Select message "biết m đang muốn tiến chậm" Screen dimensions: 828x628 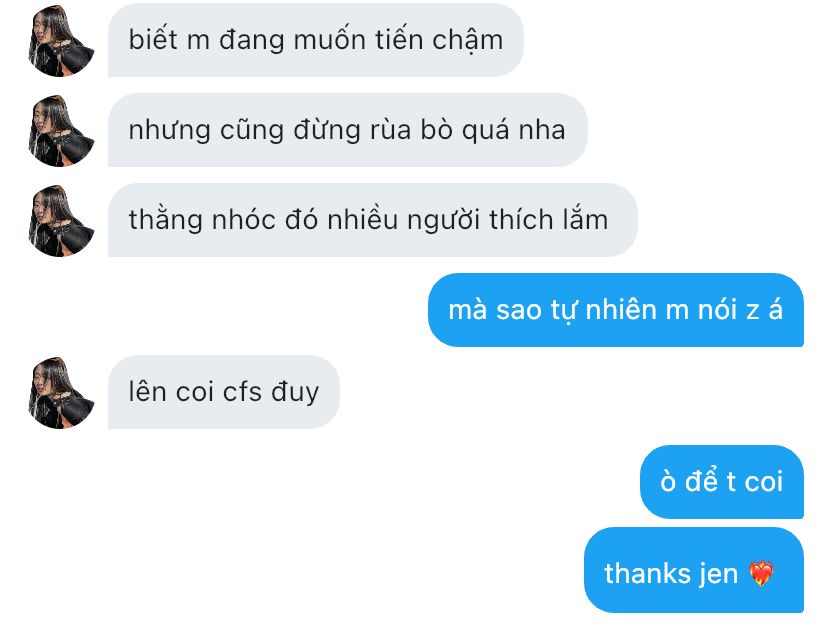tap(316, 40)
